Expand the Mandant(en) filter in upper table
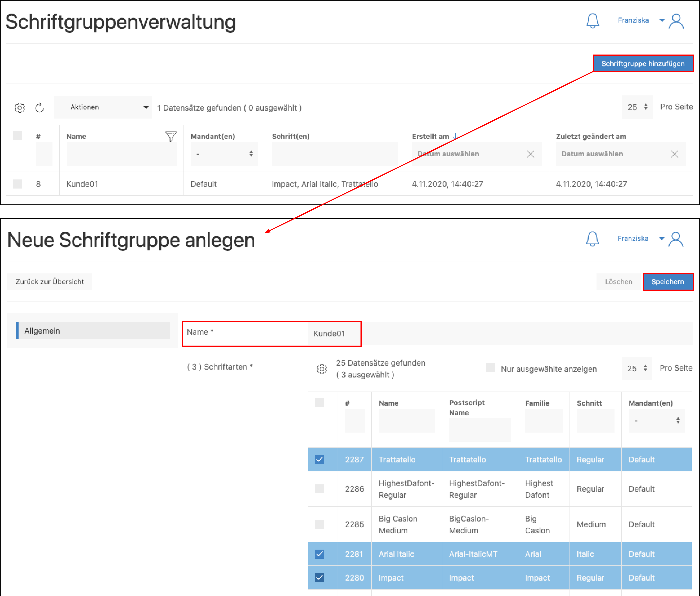This screenshot has height=596, width=700. click(x=224, y=154)
